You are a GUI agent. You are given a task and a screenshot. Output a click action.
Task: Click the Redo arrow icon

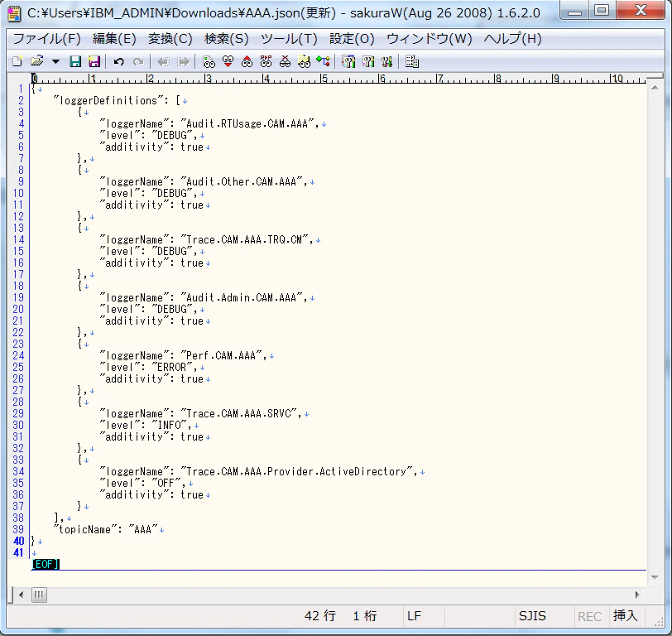pyautogui.click(x=138, y=62)
